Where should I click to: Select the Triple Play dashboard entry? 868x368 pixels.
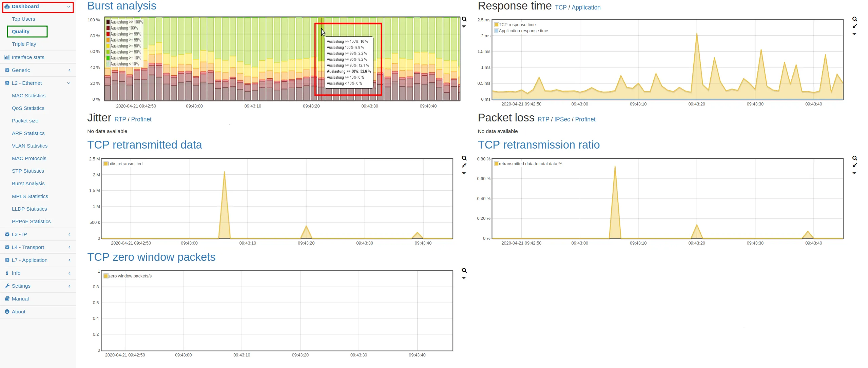click(x=24, y=44)
